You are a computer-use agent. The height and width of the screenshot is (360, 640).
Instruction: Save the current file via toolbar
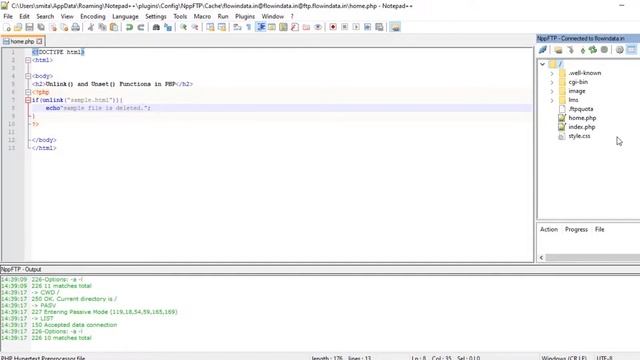click(29, 27)
